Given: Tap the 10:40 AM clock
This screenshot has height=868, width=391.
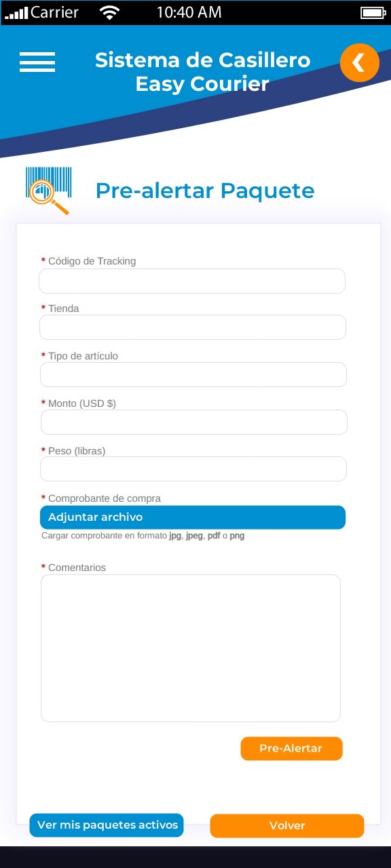Looking at the screenshot, I should coord(189,12).
